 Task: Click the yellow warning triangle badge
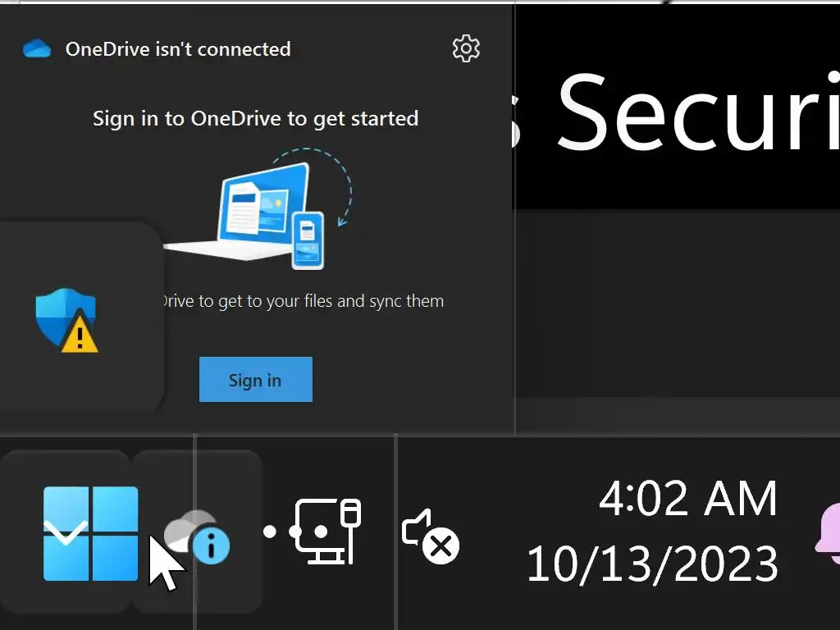point(80,336)
